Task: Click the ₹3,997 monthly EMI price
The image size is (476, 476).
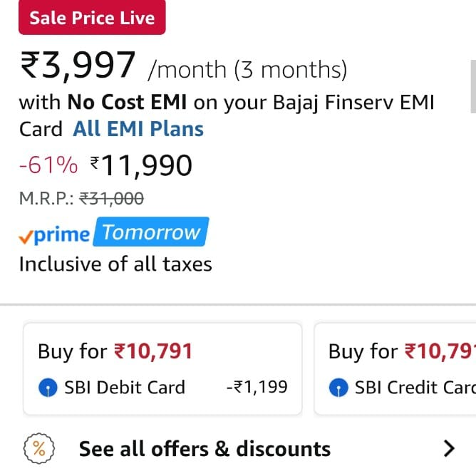Action: click(78, 67)
